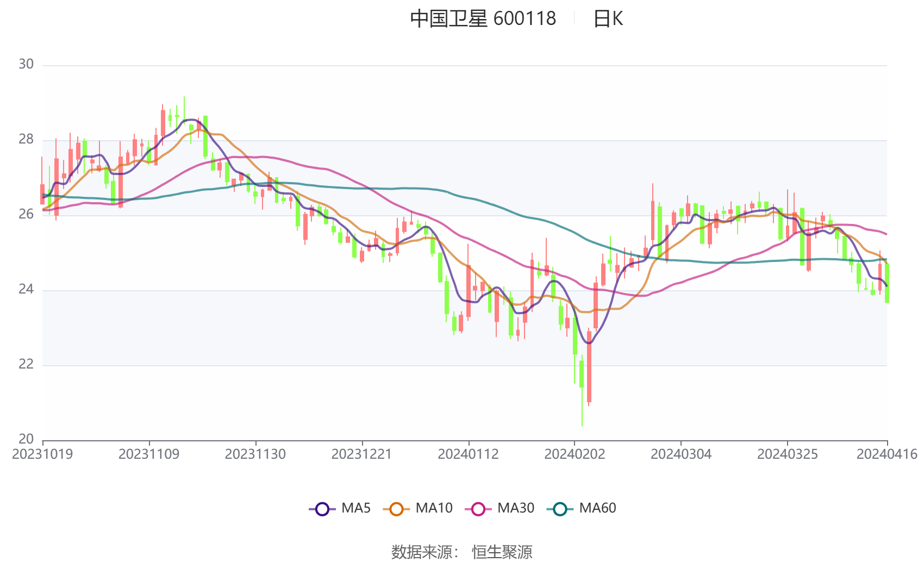Click the 20240304 date axis label
The width and height of the screenshot is (924, 562).
coord(681,454)
